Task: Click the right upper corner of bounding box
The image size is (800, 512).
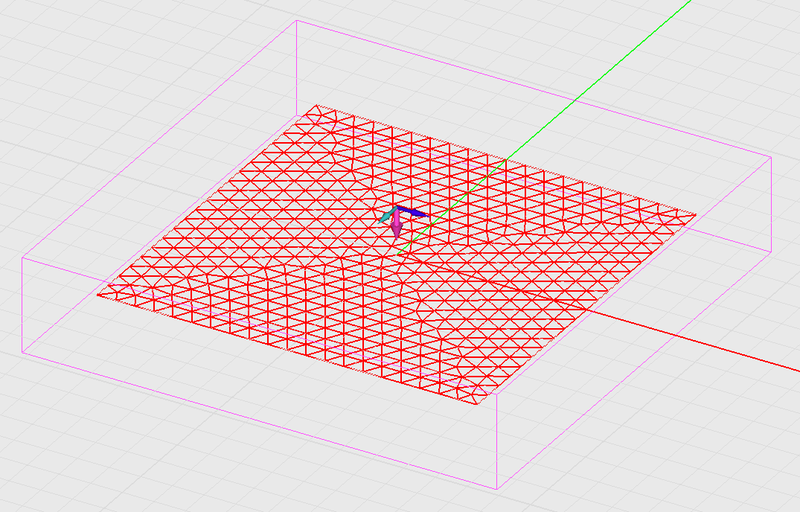Action: pyautogui.click(x=772, y=158)
